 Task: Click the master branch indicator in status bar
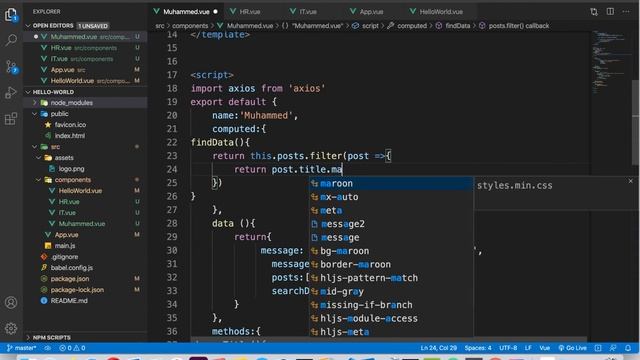tap(21, 348)
